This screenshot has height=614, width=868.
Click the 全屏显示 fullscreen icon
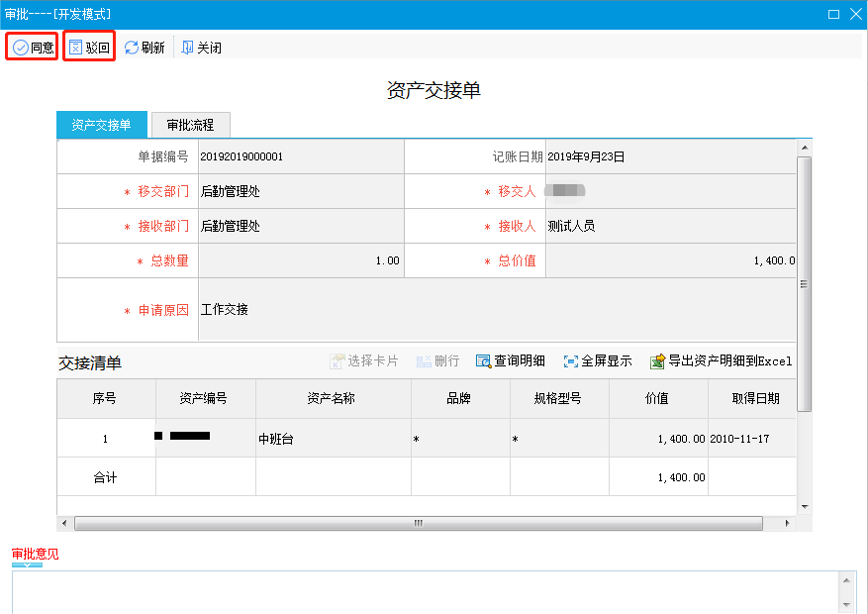pos(570,361)
